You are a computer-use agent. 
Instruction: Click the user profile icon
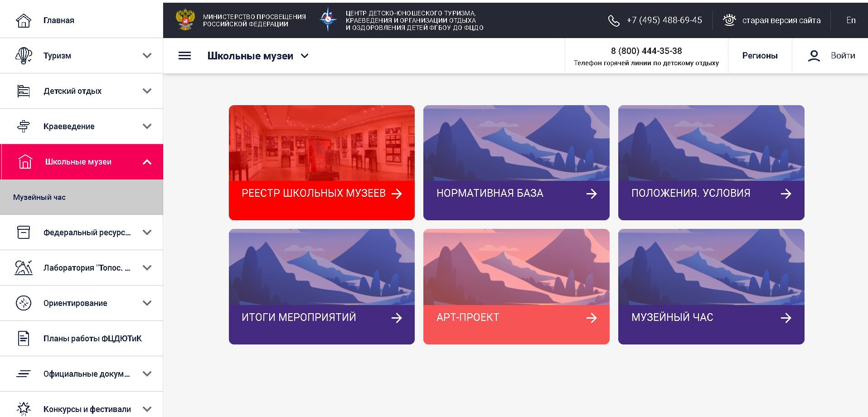(814, 56)
